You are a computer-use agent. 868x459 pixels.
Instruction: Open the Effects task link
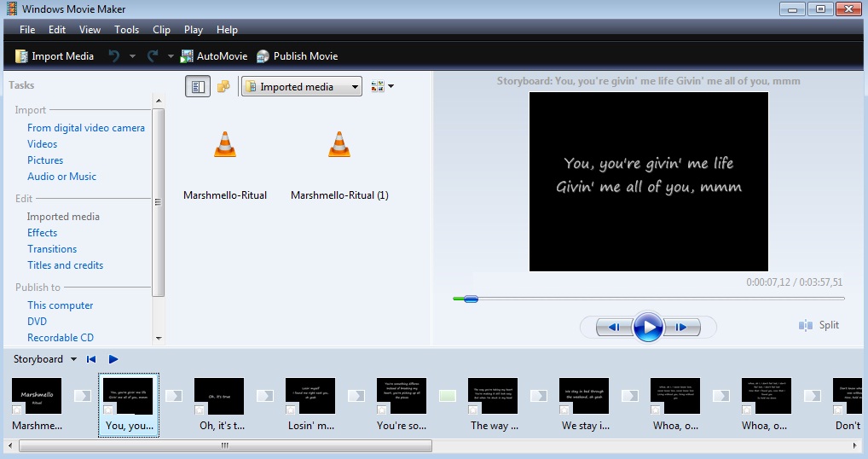click(x=42, y=233)
